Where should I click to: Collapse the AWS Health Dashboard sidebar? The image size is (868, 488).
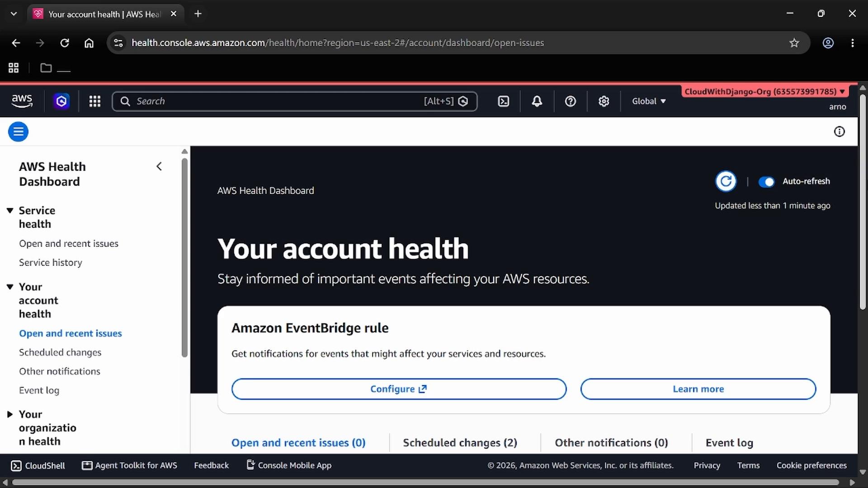159,166
